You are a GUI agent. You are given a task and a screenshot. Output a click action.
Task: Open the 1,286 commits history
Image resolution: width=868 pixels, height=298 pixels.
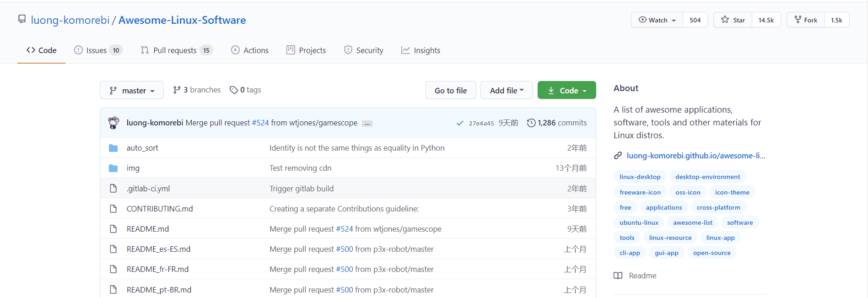(557, 123)
